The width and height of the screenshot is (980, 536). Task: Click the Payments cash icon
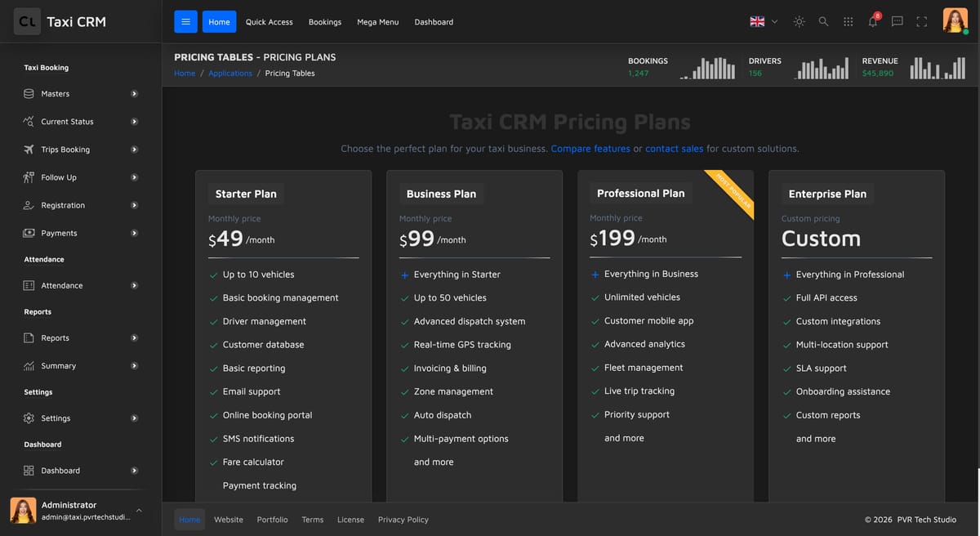tap(29, 233)
